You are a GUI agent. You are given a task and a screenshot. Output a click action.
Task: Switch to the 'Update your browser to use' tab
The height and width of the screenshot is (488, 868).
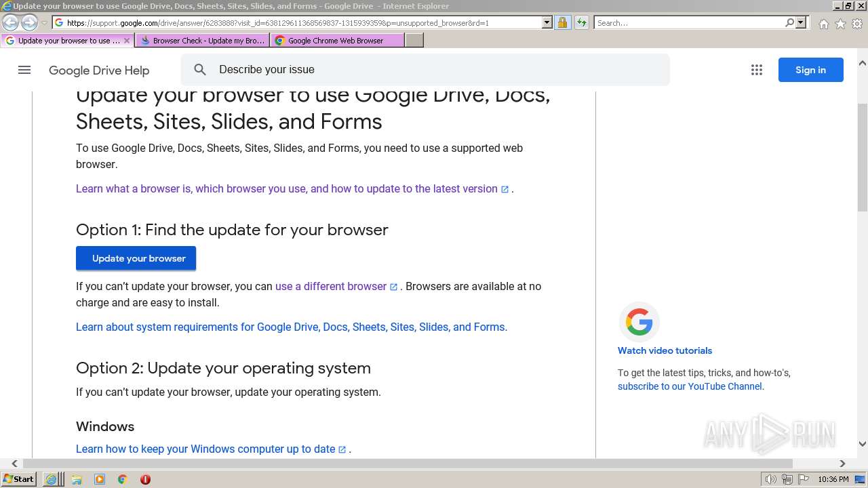(68, 41)
